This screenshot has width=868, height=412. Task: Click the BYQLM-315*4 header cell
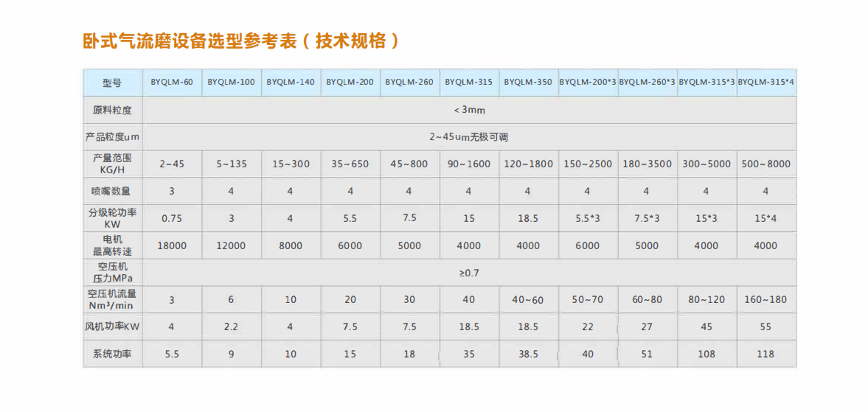point(765,82)
